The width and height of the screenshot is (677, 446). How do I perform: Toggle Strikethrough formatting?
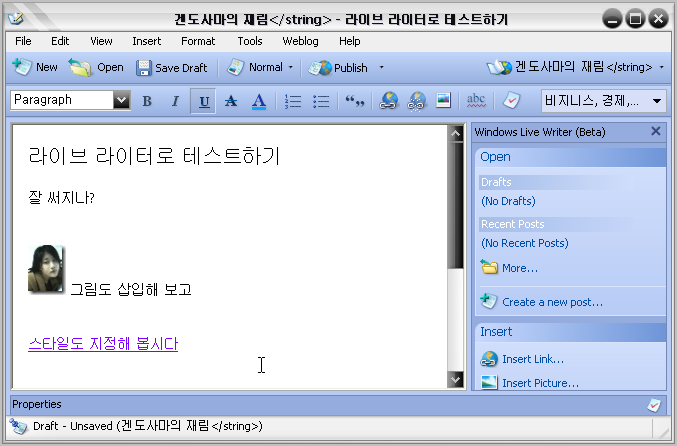[231, 101]
